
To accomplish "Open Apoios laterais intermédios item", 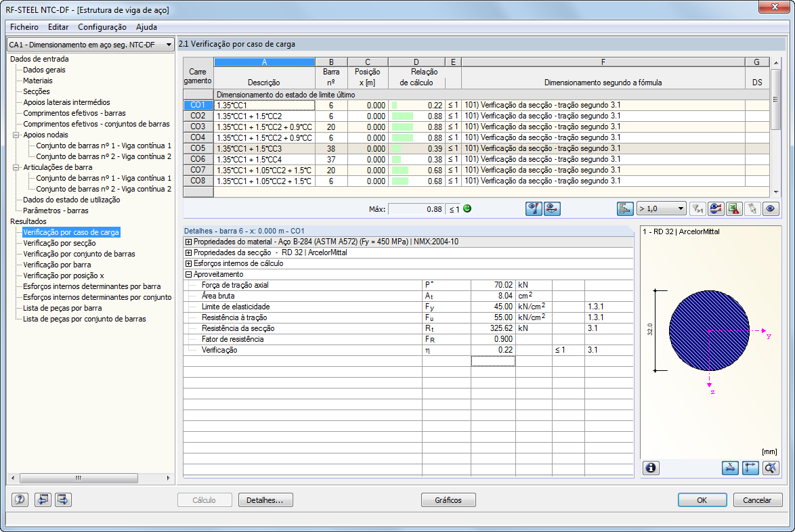I will 66,102.
